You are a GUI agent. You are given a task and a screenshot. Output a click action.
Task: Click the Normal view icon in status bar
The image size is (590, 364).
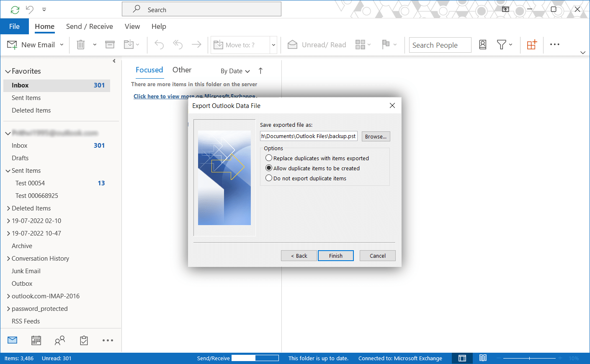click(x=462, y=358)
